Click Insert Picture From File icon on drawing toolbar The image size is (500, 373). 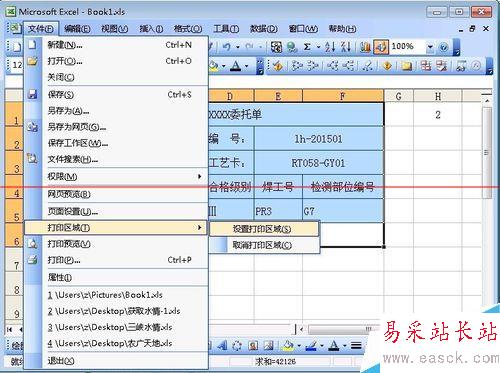[x=269, y=346]
